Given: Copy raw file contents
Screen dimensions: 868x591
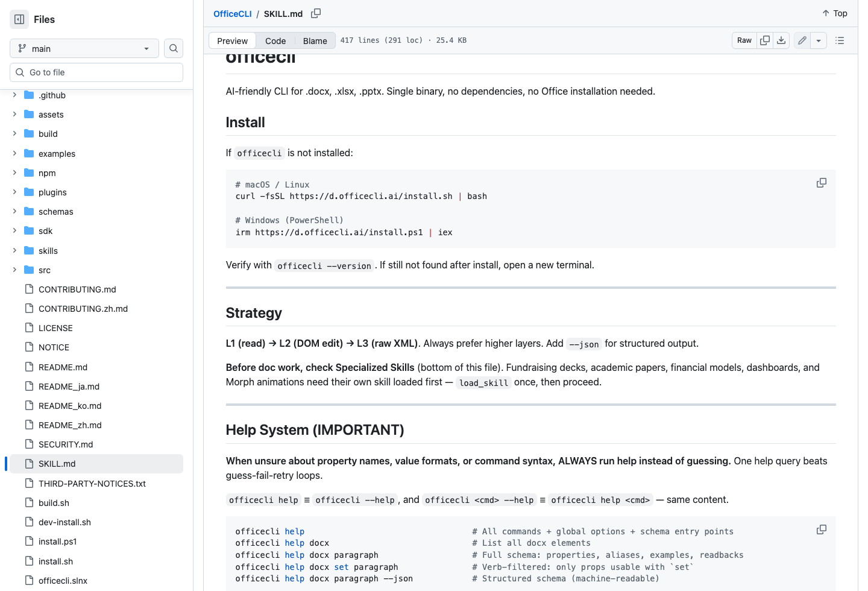Looking at the screenshot, I should (x=765, y=40).
